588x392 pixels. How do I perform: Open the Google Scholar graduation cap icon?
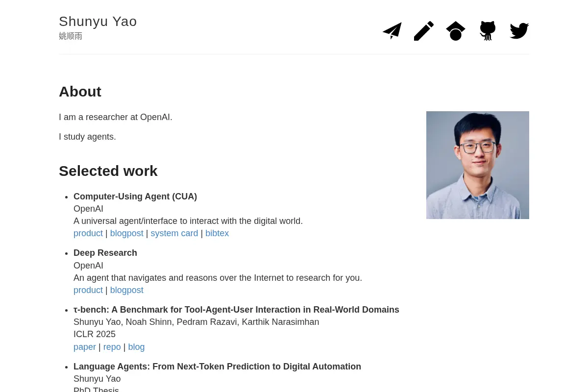click(x=456, y=31)
